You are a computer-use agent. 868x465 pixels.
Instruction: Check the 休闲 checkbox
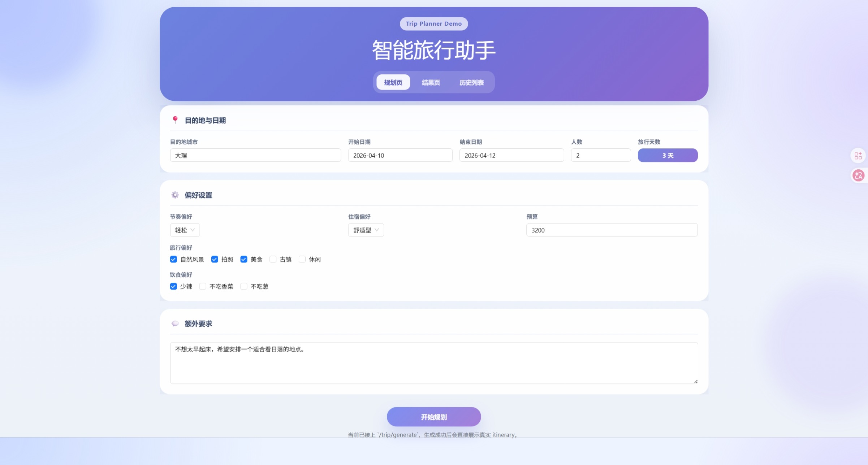coord(302,259)
